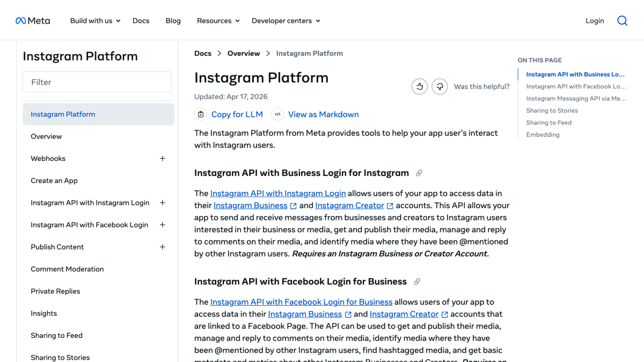Click the thumbs up helpful icon
644x362 pixels.
[x=420, y=86]
